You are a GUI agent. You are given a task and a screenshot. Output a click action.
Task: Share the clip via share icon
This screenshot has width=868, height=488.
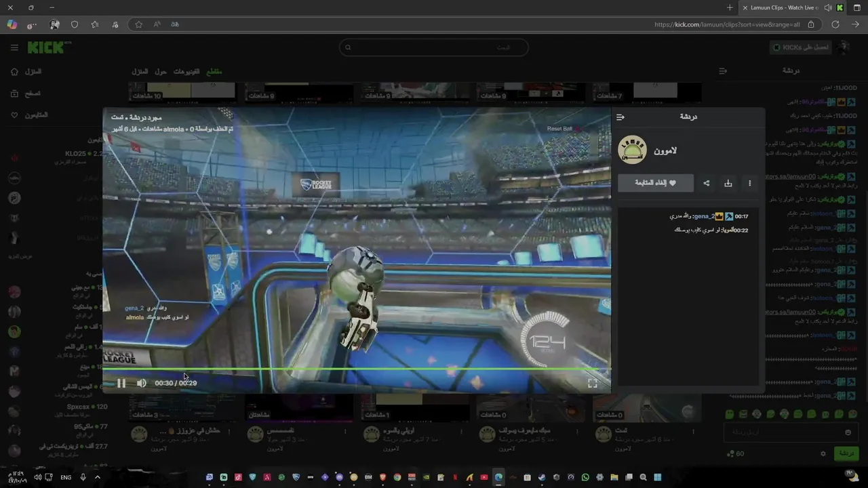click(707, 183)
